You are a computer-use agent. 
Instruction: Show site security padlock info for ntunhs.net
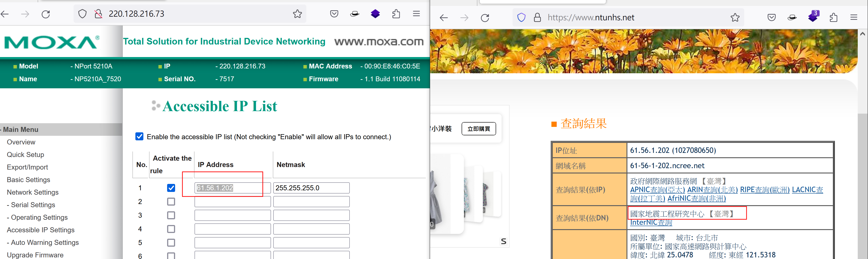(537, 18)
